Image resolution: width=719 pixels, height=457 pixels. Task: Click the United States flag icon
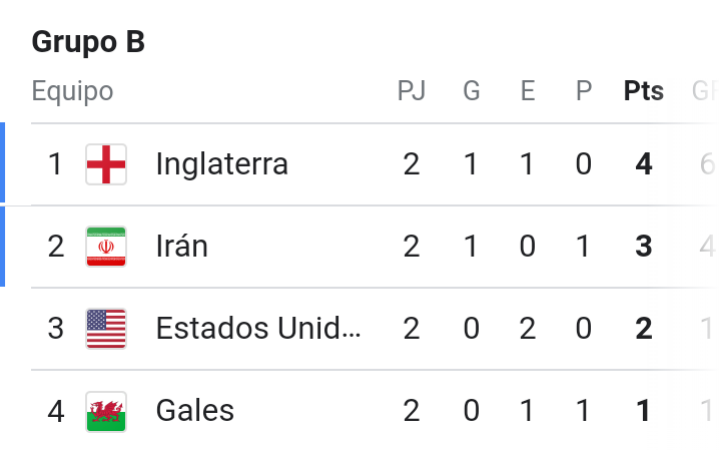pyautogui.click(x=106, y=329)
